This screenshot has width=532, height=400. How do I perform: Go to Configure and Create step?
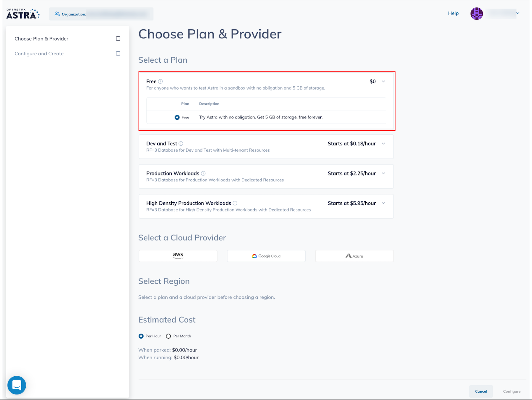coord(39,53)
